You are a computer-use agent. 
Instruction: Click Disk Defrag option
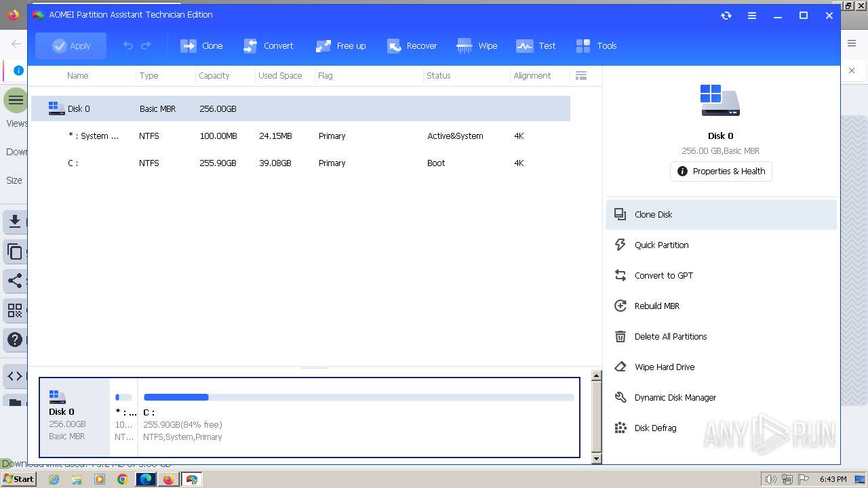pos(721,428)
